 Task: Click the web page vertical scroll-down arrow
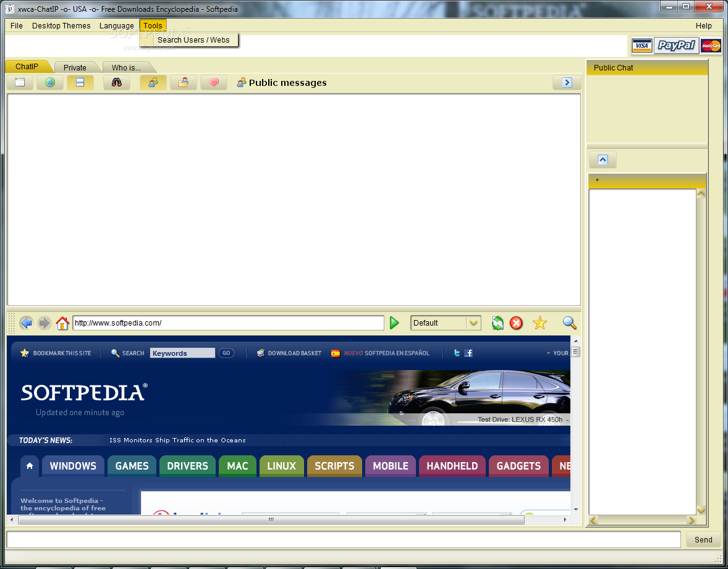[576, 509]
